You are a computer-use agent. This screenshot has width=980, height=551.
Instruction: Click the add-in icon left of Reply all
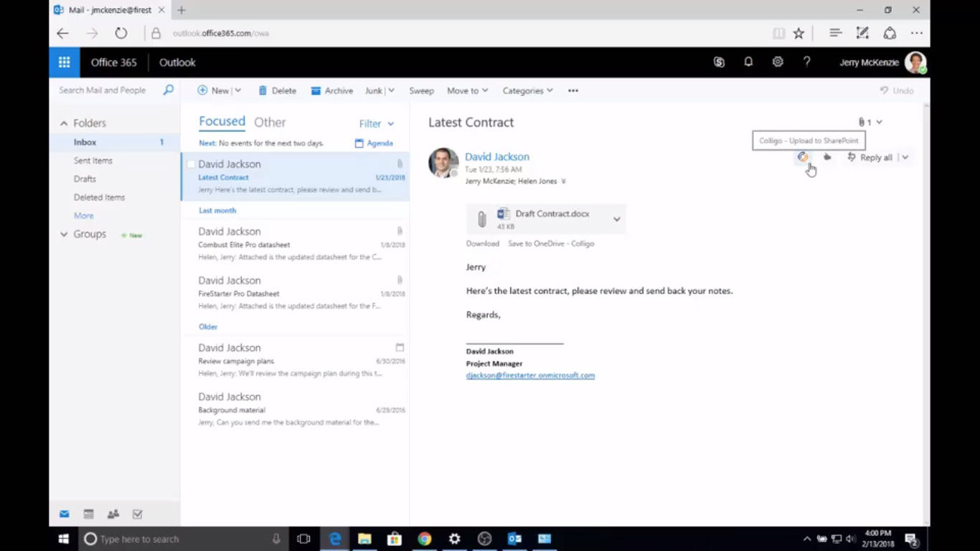pos(827,157)
